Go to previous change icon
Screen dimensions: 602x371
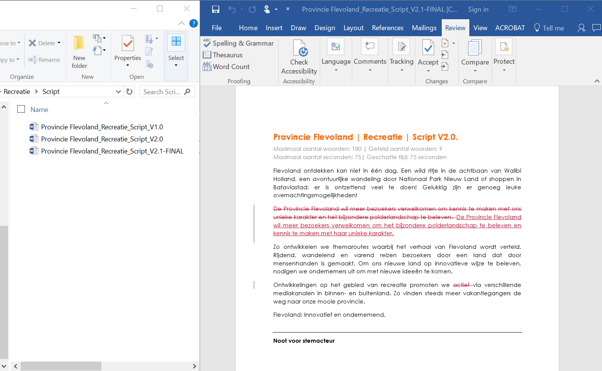point(445,55)
